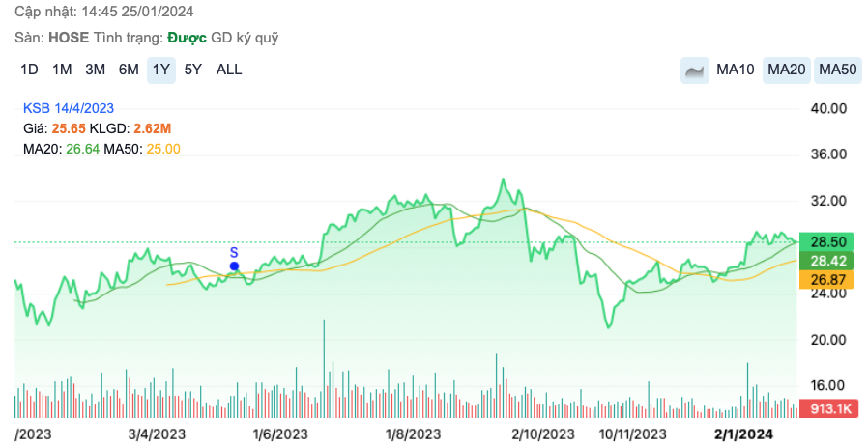The image size is (868, 448).
Task: Select the 1M time range
Action: [62, 70]
